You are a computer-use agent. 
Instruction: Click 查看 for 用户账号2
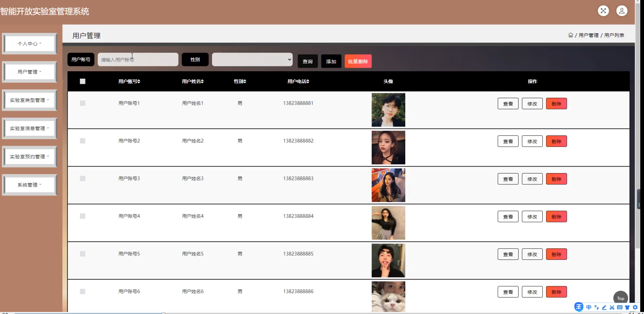click(508, 141)
